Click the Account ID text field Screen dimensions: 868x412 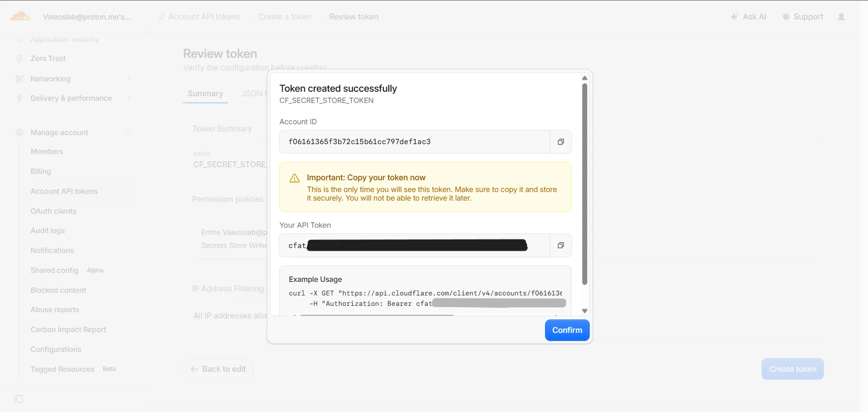pos(415,142)
